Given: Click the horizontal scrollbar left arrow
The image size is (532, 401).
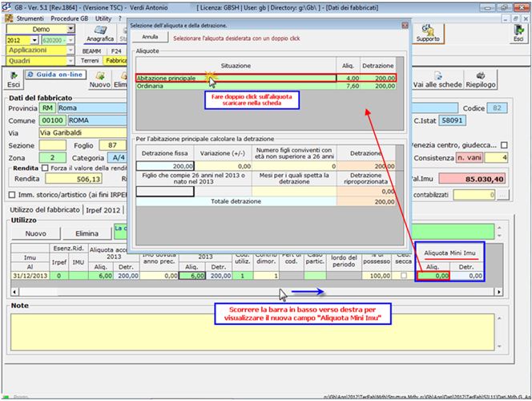Looking at the screenshot, I should click(14, 292).
